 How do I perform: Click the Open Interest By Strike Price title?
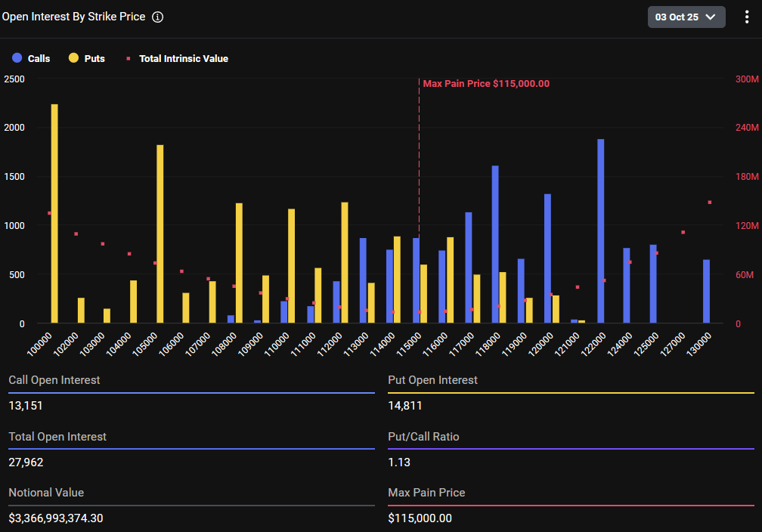73,17
